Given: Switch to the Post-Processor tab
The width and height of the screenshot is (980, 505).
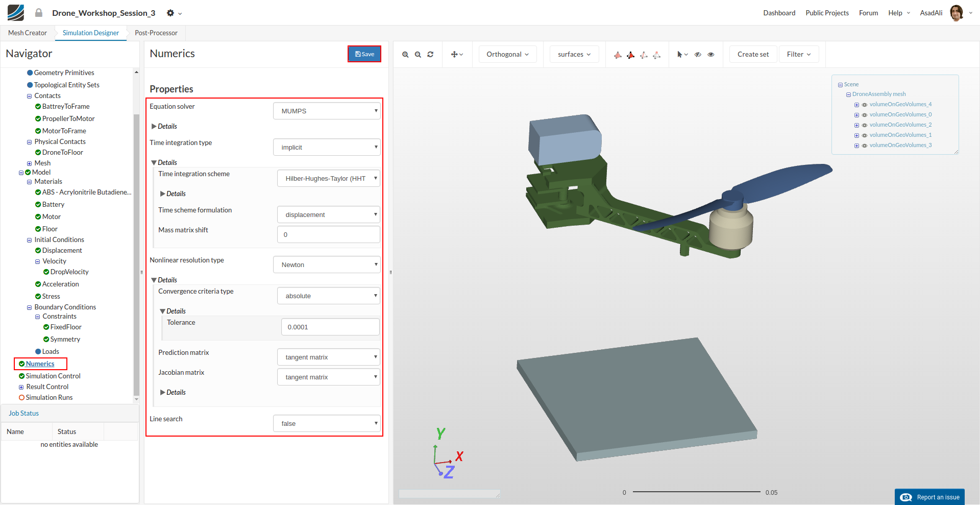Looking at the screenshot, I should point(156,33).
